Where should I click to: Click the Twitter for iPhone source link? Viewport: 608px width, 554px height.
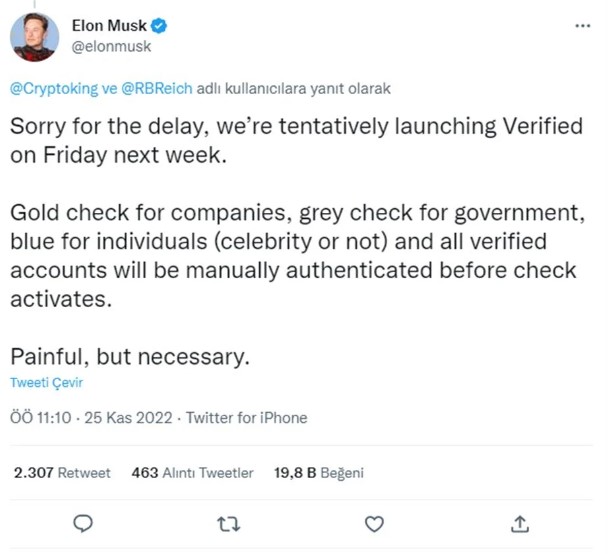tap(247, 418)
